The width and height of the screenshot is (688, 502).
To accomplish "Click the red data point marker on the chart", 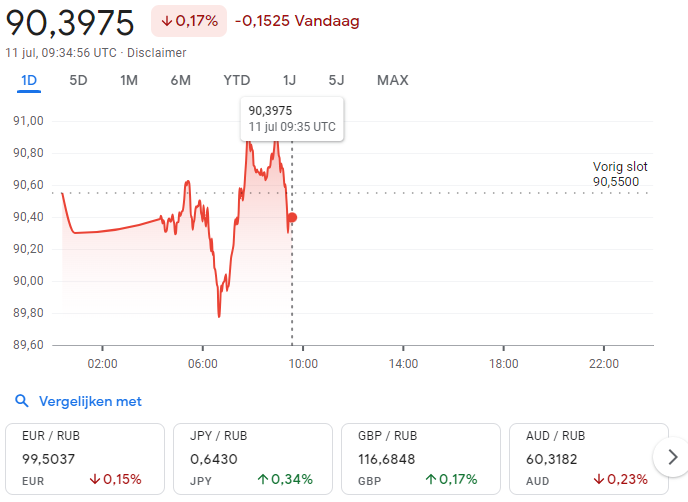I will click(x=291, y=217).
